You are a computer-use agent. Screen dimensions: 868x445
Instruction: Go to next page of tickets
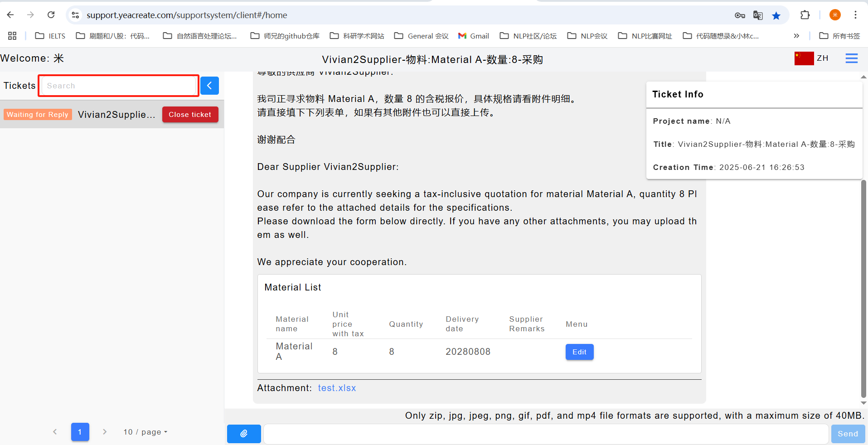coord(105,432)
